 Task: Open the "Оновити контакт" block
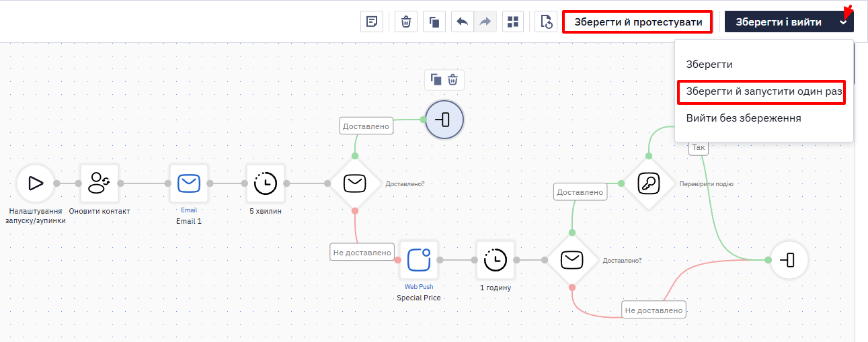(100, 183)
